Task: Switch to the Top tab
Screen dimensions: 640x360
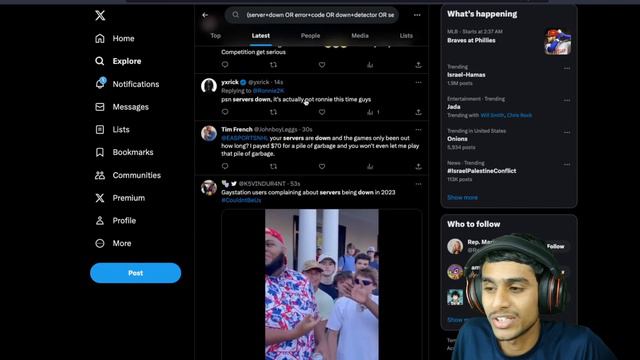Action: click(x=216, y=36)
